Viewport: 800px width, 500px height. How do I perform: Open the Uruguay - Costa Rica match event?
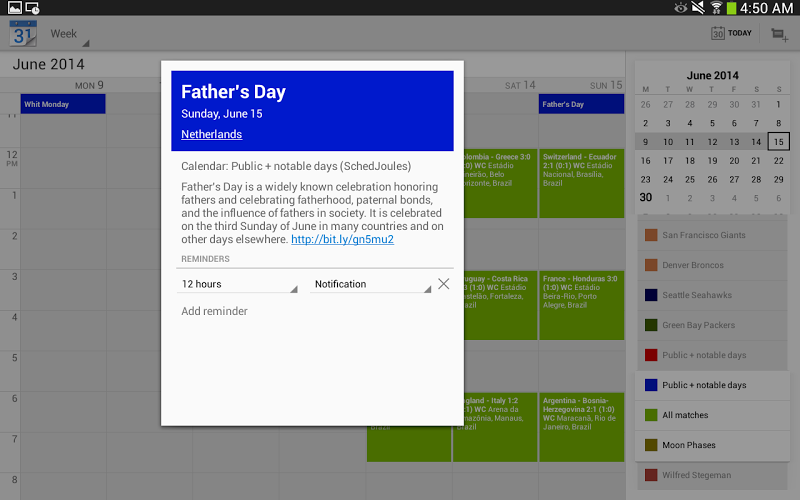pos(501,305)
